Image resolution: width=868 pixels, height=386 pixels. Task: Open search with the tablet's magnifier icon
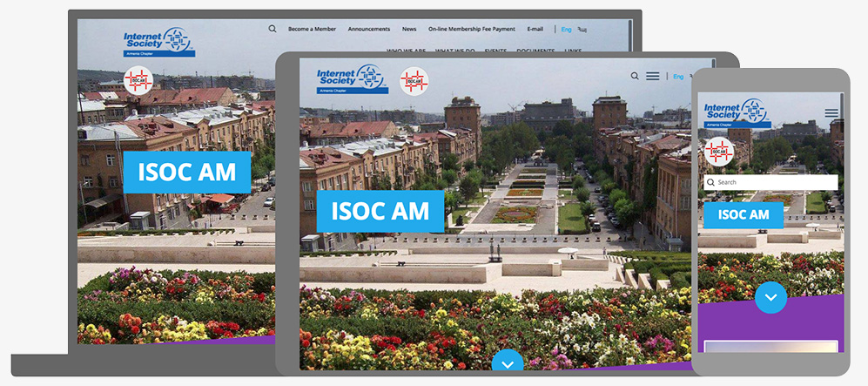[635, 76]
